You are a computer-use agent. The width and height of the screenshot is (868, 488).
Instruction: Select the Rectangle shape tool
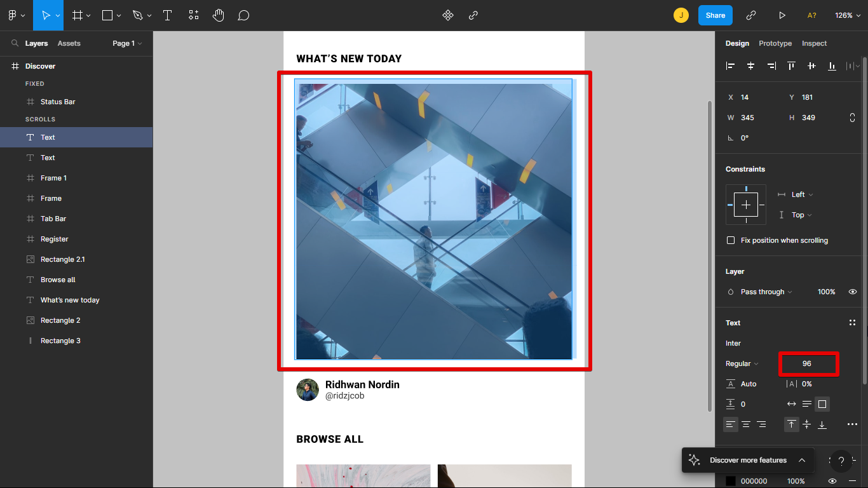(107, 15)
